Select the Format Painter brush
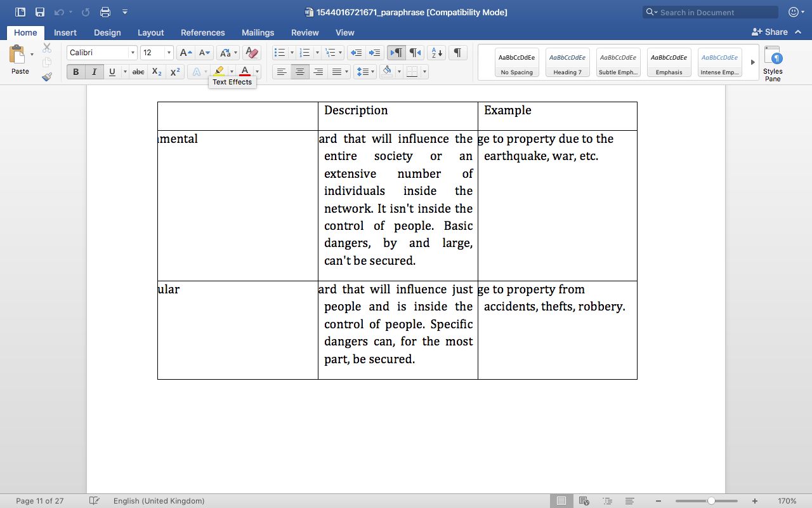This screenshot has width=812, height=508. (47, 77)
